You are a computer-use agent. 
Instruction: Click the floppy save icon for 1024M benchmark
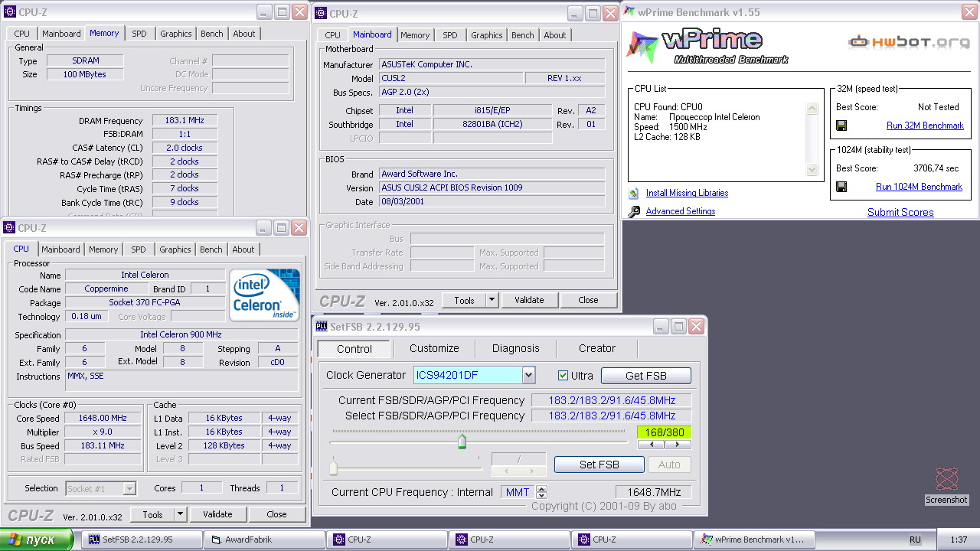pos(841,187)
